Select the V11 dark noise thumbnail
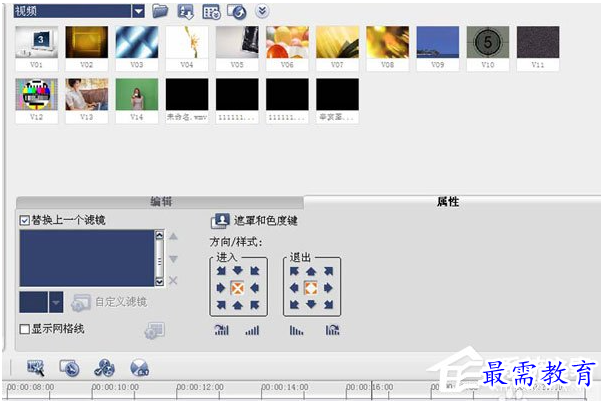Image resolution: width=604 pixels, height=405 pixels. click(538, 42)
